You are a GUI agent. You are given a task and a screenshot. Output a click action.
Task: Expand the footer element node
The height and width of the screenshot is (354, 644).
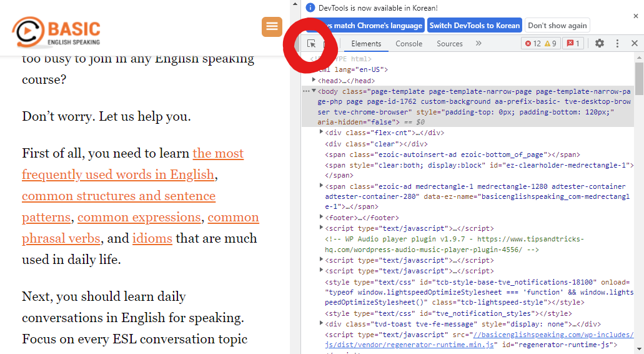pos(321,216)
